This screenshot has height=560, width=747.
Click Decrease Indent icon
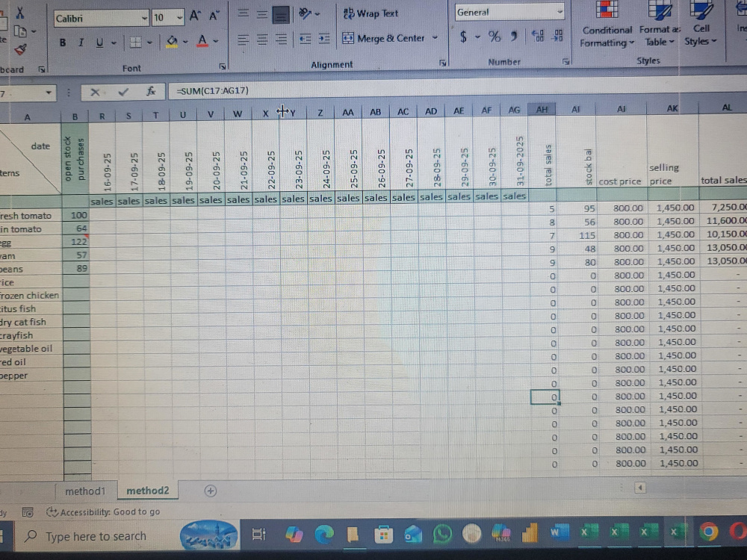(x=306, y=39)
